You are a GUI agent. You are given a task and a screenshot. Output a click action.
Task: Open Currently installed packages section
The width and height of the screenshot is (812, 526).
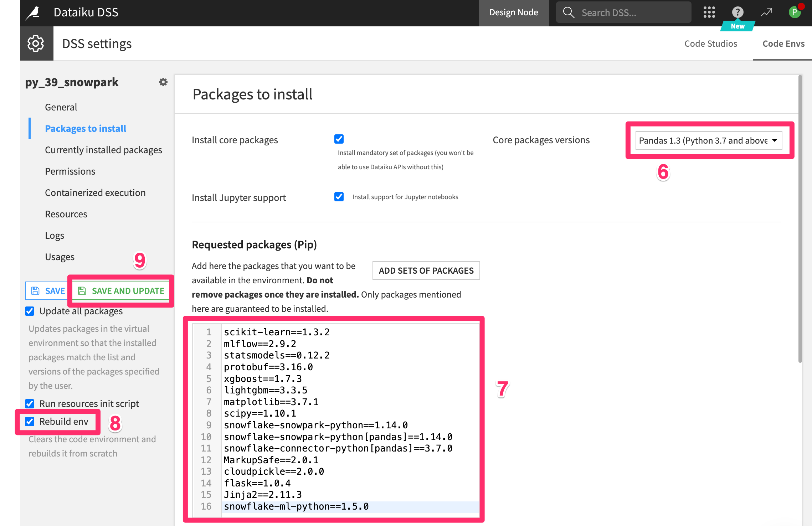[103, 150]
